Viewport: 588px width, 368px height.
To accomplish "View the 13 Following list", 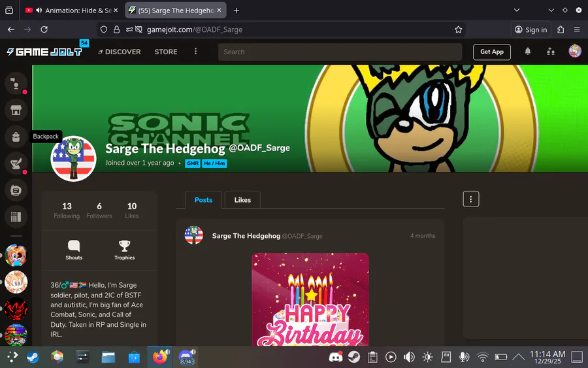I will point(67,210).
